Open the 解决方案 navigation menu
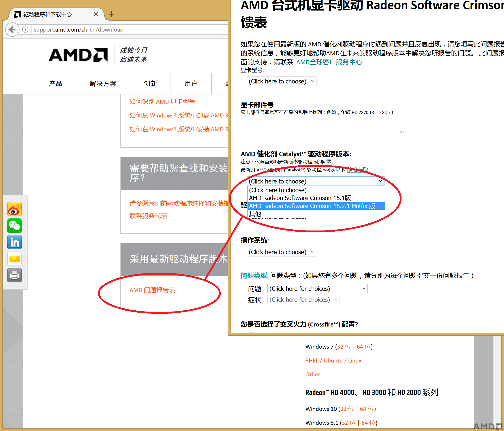 (103, 84)
